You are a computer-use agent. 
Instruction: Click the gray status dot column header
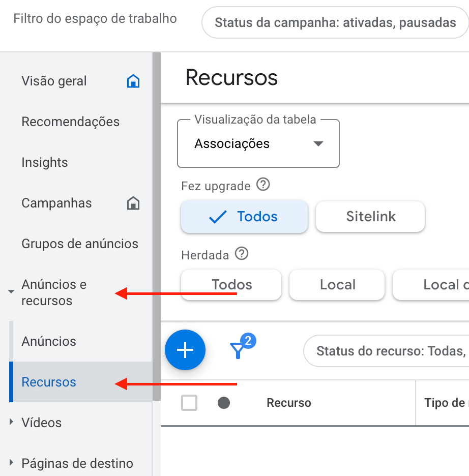click(x=224, y=403)
